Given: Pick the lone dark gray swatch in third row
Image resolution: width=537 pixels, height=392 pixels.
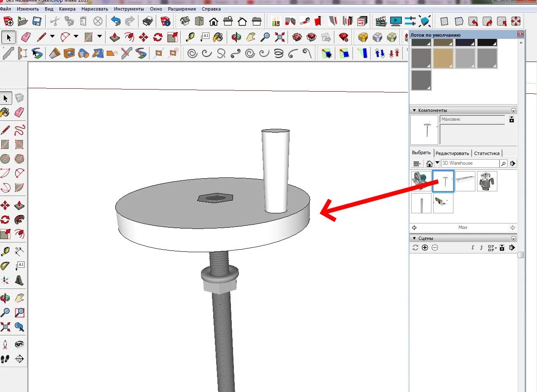Looking at the screenshot, I should [421, 80].
